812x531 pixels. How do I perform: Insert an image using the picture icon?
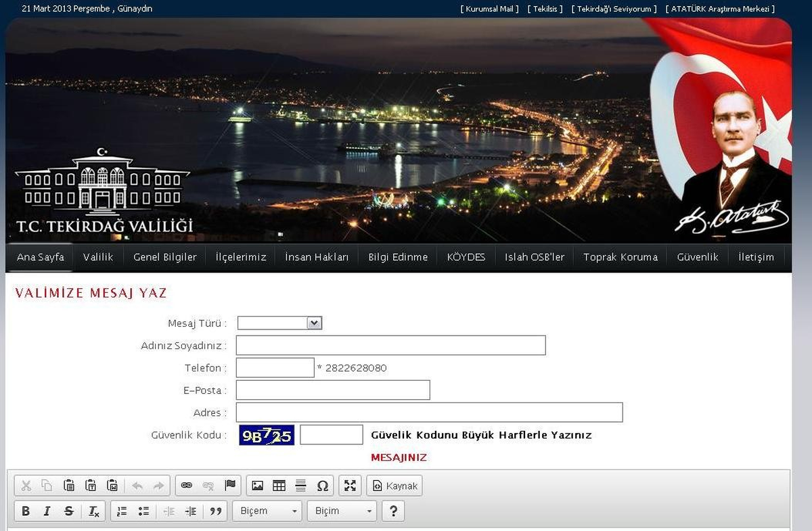pos(257,486)
